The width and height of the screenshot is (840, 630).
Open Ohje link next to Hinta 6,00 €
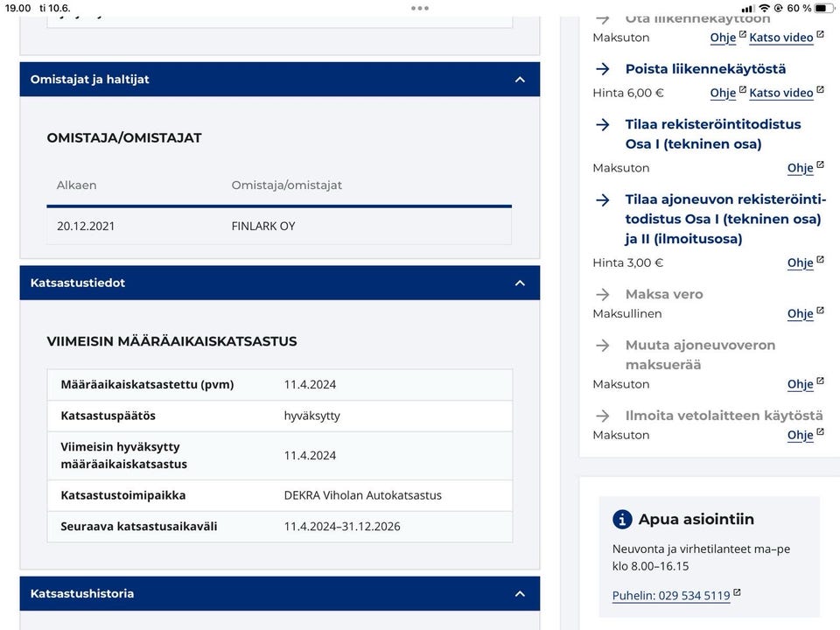723,93
